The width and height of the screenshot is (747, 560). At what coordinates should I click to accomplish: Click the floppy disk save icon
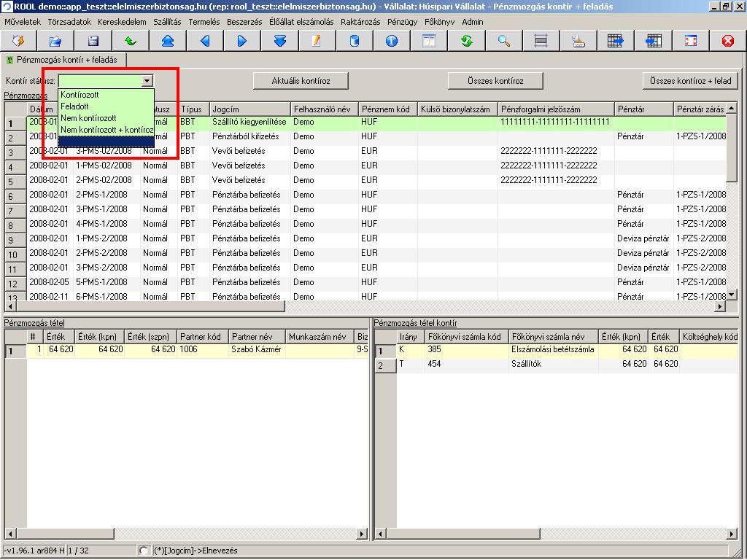pyautogui.click(x=93, y=41)
